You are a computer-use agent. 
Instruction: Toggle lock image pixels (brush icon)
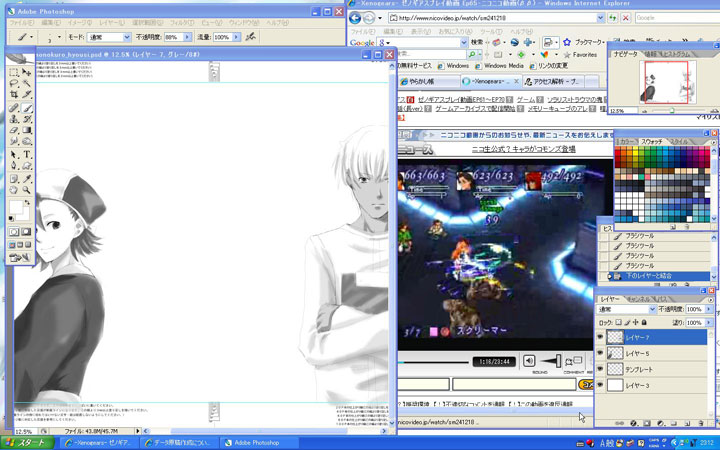click(x=627, y=322)
